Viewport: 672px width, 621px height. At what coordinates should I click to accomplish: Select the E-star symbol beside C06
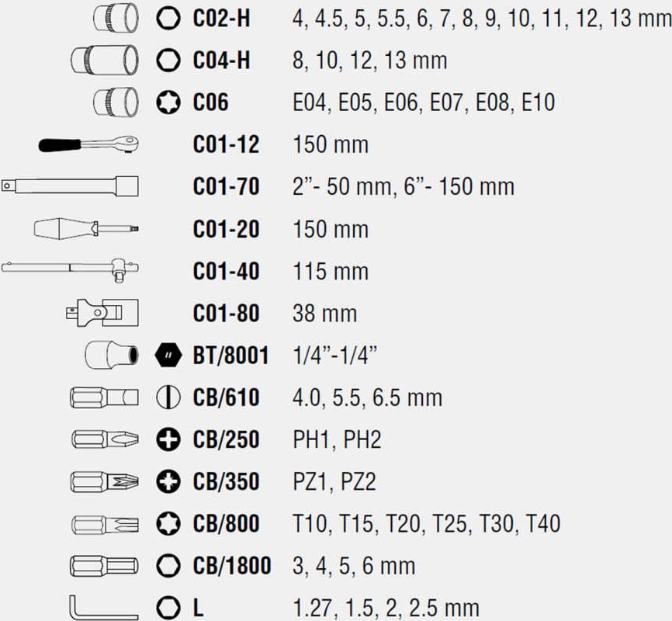pyautogui.click(x=165, y=102)
